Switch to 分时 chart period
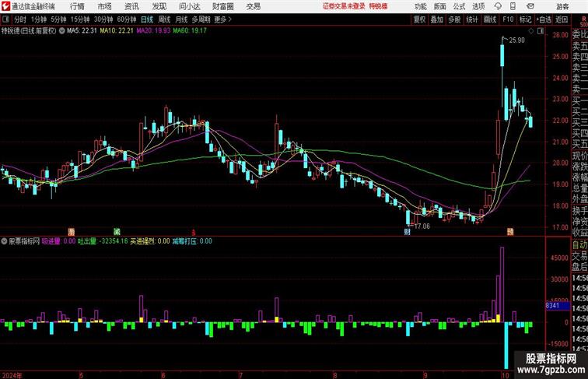 coord(20,19)
